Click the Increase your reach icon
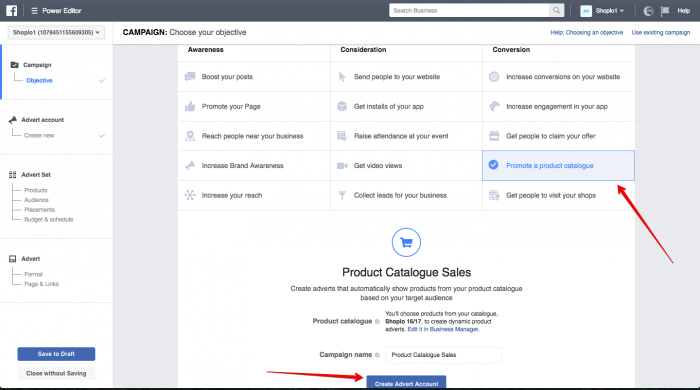Screen dimensions: 700x390 point(190,195)
